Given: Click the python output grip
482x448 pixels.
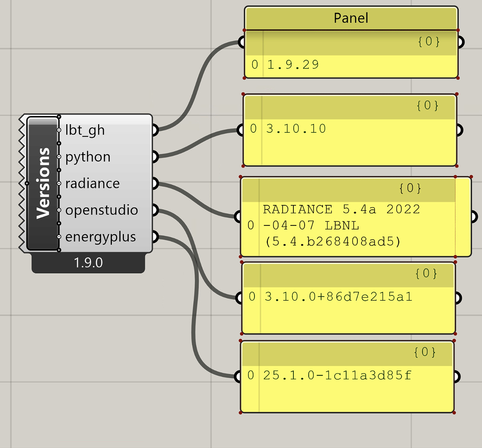Looking at the screenshot, I should point(155,157).
